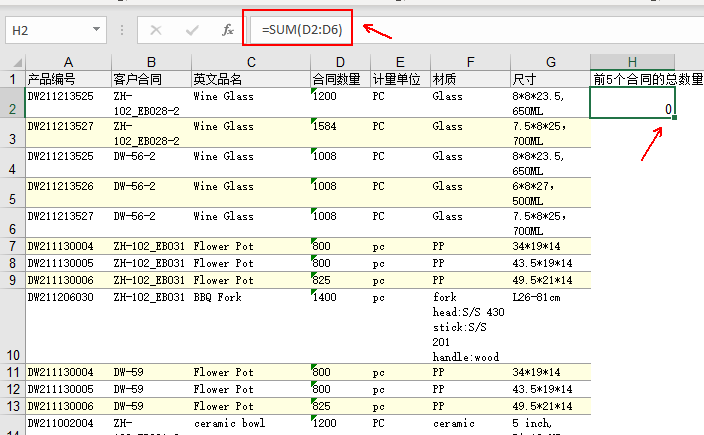Click quantity cell 1584

click(340, 133)
